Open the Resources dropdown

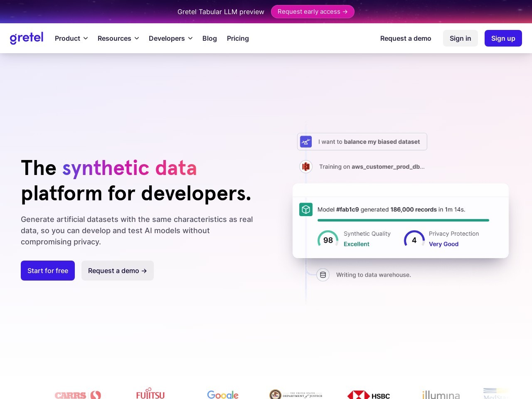click(118, 38)
